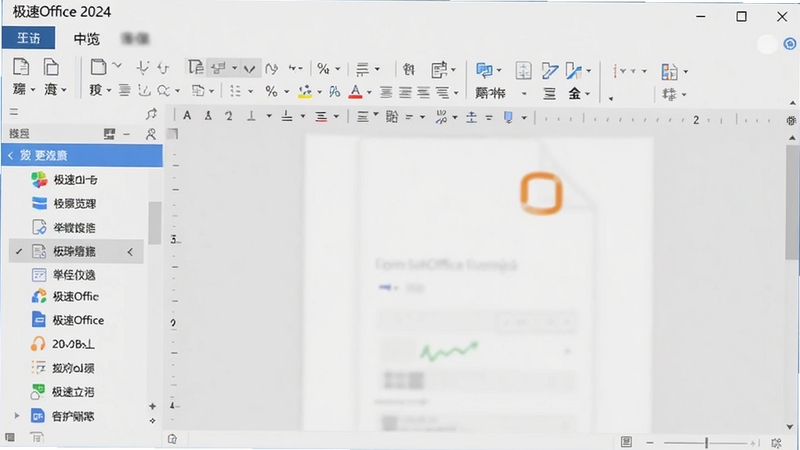The width and height of the screenshot is (800, 450).
Task: Expand the last sidebar tree item arrow
Action: tap(16, 416)
